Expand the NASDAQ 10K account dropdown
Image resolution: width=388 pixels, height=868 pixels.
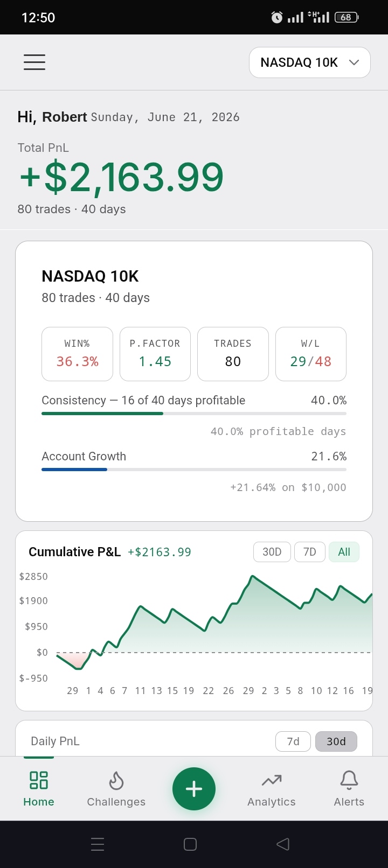(x=310, y=62)
